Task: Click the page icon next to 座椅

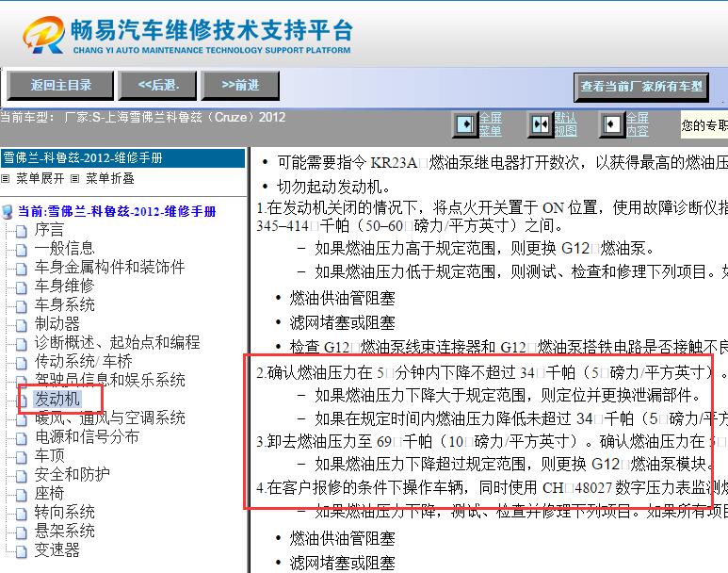Action: click(22, 495)
